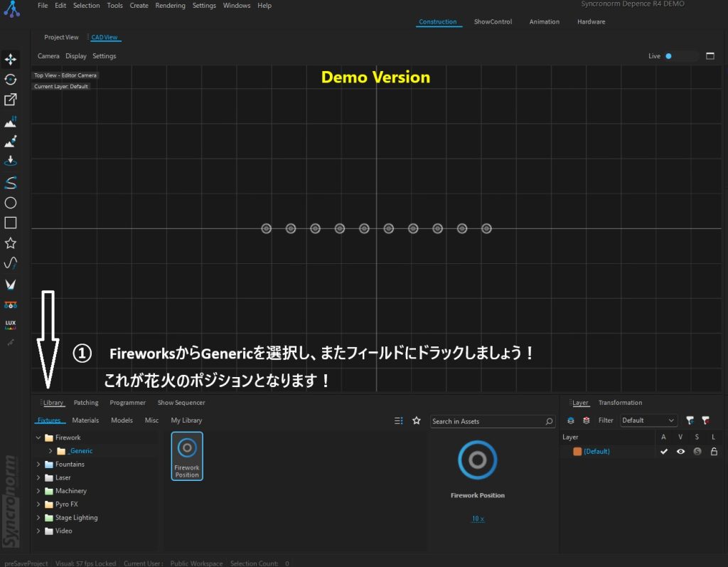Select the Pyro FX folder label

point(66,504)
